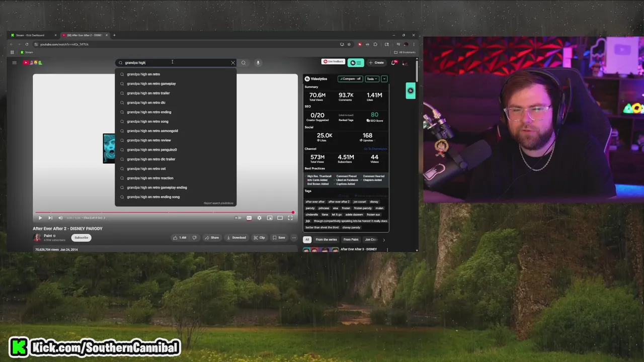644x362 pixels.
Task: Subscribe to the Paint channel
Action: (x=81, y=237)
